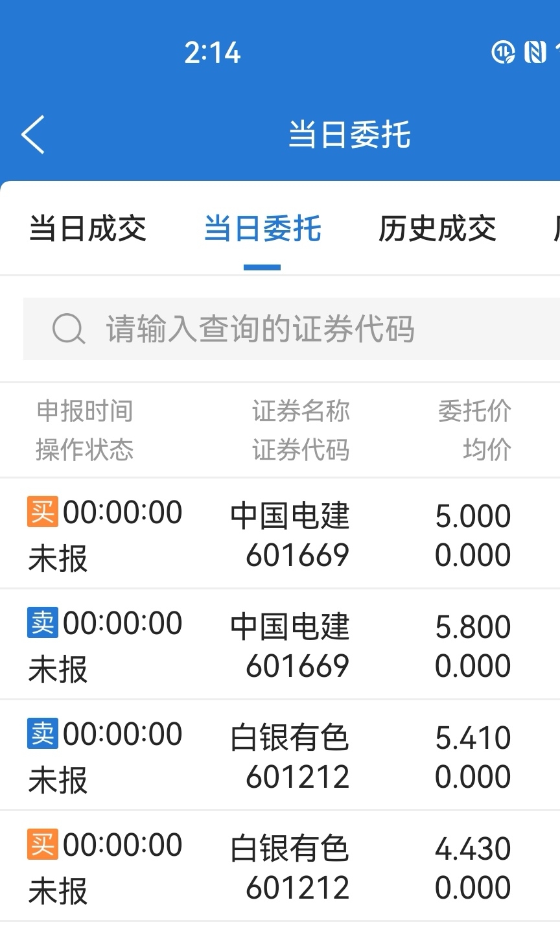Tap the 卖 badge on the 5.410 order

click(43, 733)
